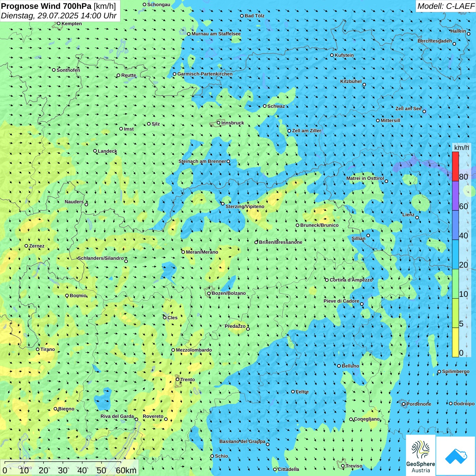Click the legend value '80'
Viewport: 476px width, 476px height.
463,176
